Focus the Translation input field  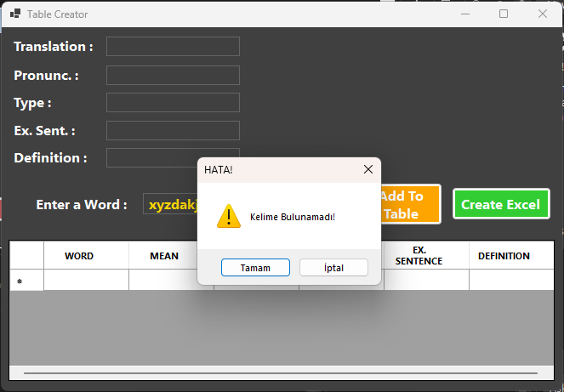[173, 47]
